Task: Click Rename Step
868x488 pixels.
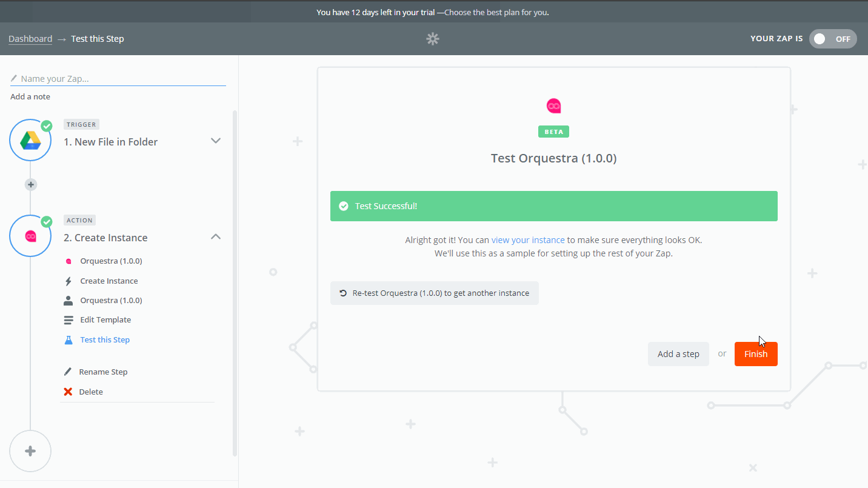Action: [103, 372]
